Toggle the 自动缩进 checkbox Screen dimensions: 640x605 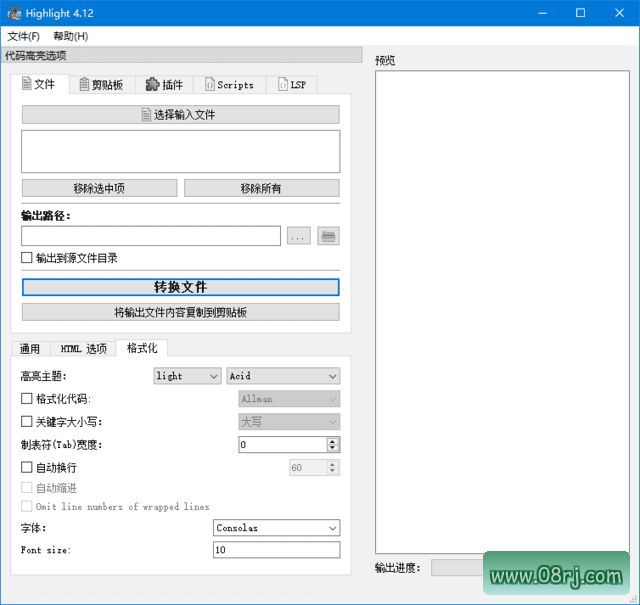pyautogui.click(x=27, y=487)
